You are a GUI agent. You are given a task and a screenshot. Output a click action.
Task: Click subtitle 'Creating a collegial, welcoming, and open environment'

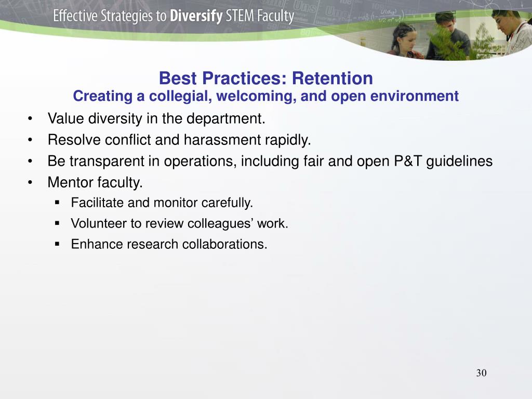point(266,96)
